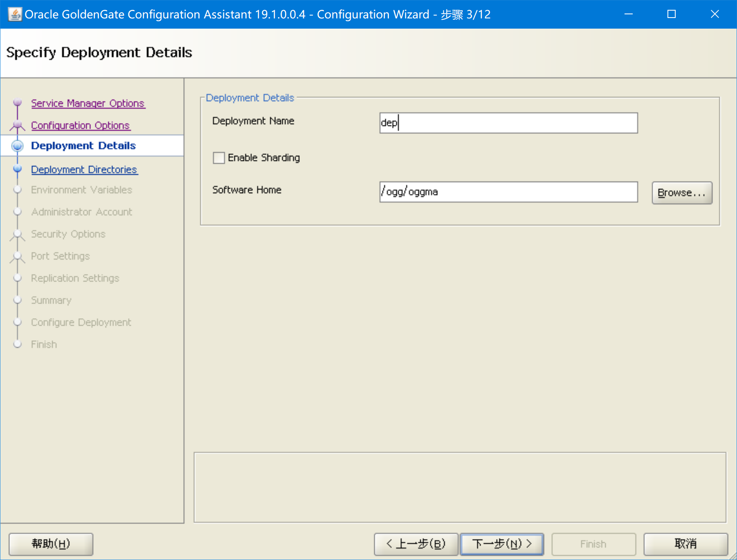Click the Security Options step label
This screenshot has height=560, width=737.
click(x=68, y=234)
